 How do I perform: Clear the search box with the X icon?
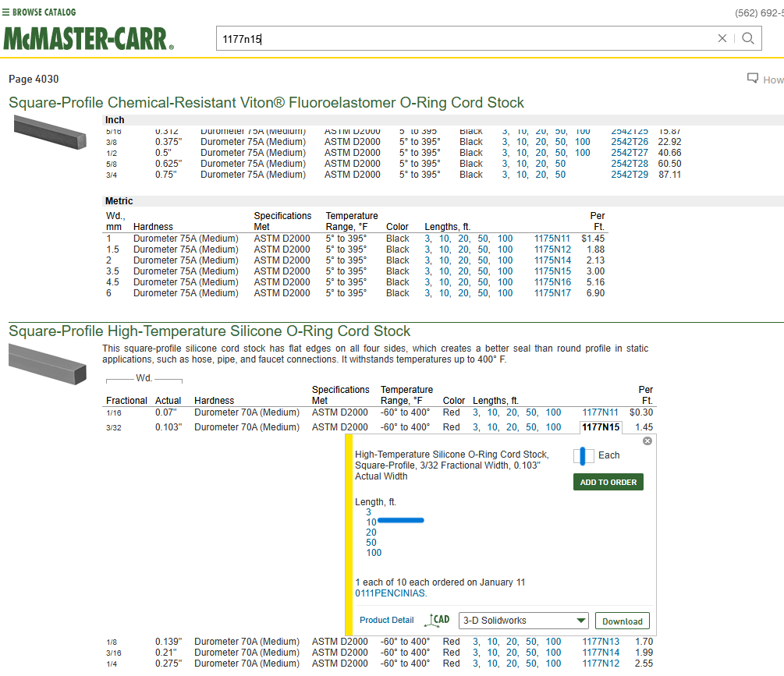coord(722,38)
